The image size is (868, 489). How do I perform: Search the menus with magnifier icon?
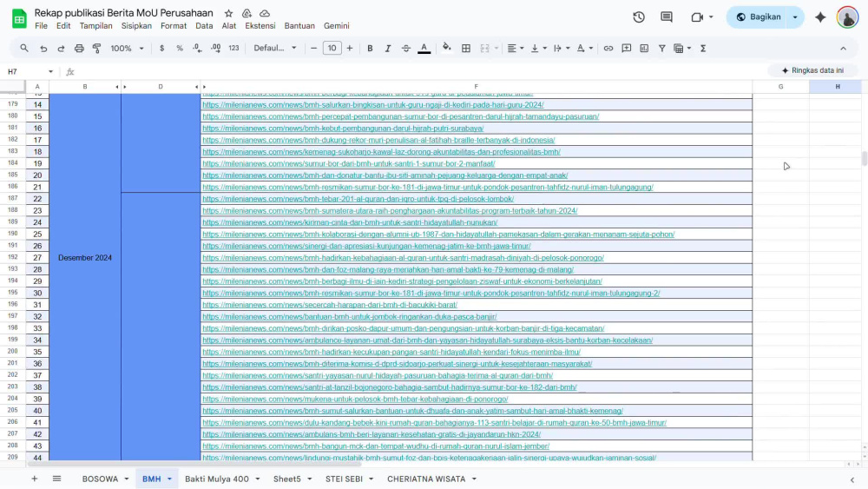[24, 48]
